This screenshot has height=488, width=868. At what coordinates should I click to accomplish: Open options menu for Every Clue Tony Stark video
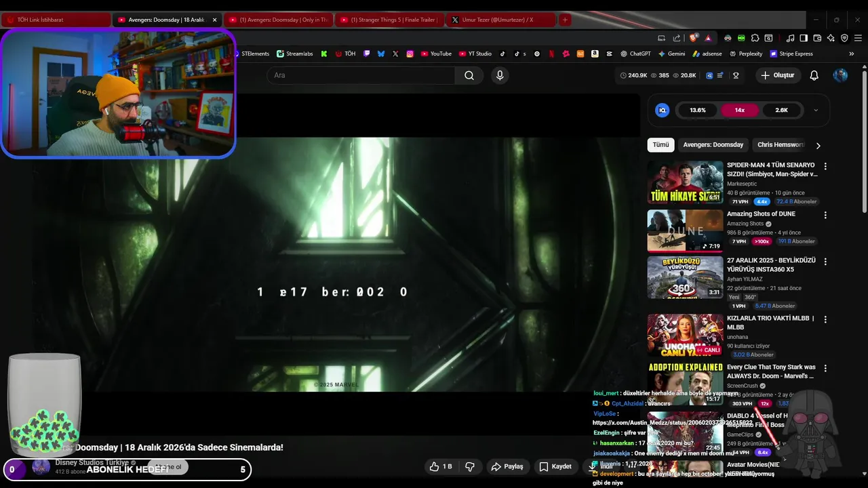point(825,368)
